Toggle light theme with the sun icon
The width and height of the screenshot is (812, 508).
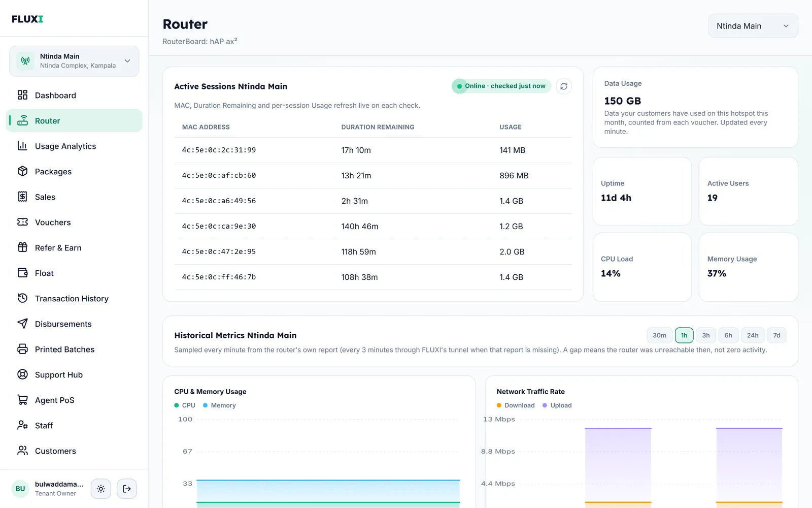tap(101, 489)
